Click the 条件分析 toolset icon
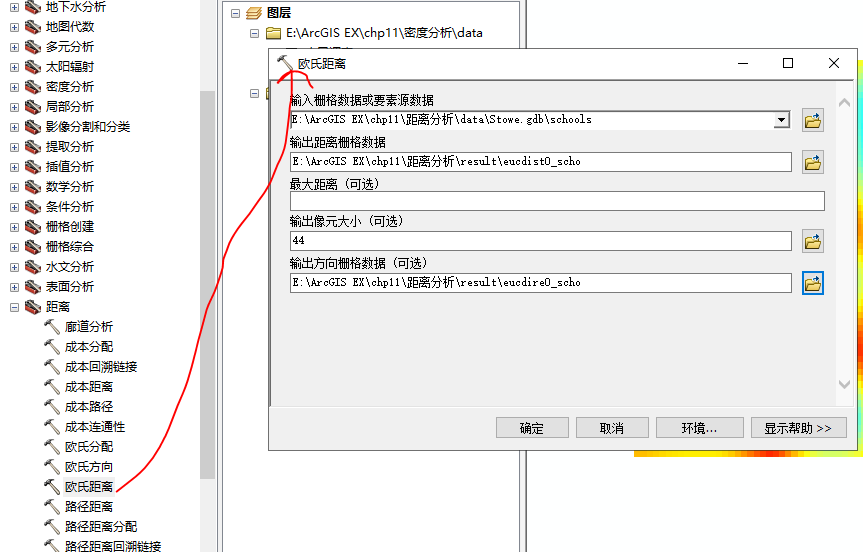This screenshot has width=863, height=552. [33, 207]
